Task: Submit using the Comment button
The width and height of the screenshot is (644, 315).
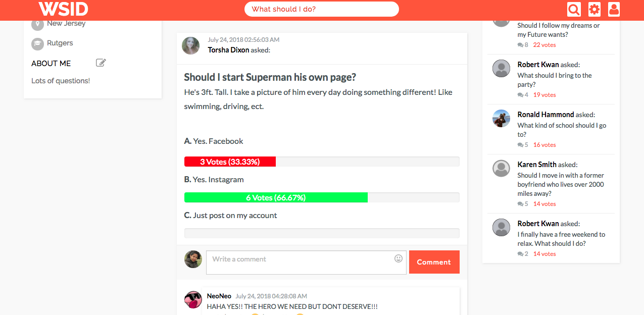Action: pyautogui.click(x=434, y=262)
